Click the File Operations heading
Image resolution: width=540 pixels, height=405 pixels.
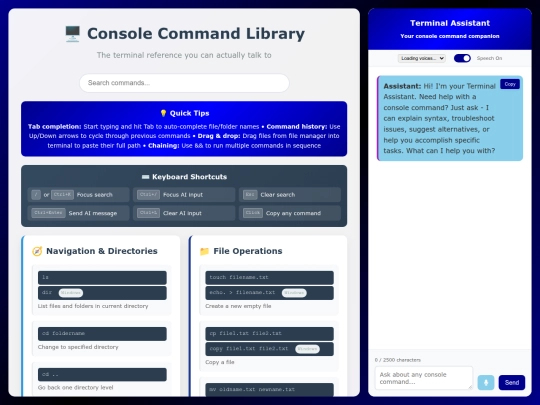click(248, 251)
